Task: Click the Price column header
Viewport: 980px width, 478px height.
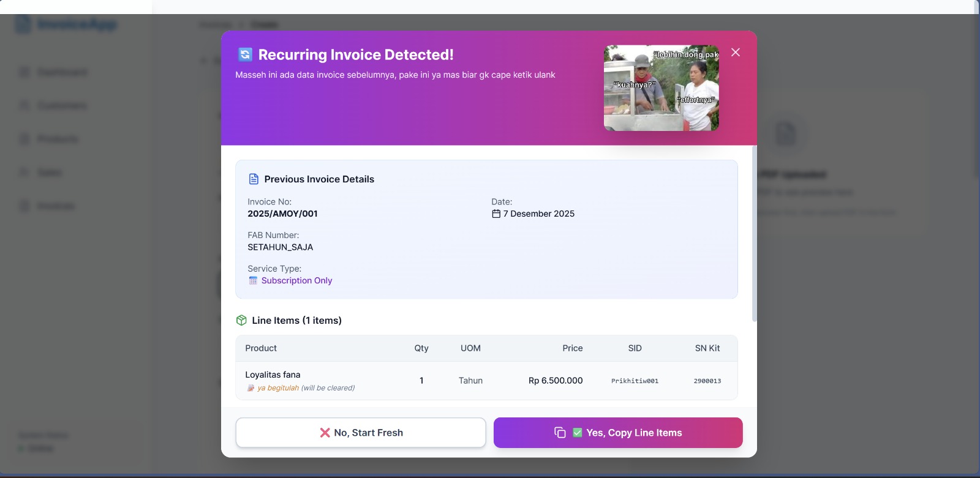Action: coord(573,348)
